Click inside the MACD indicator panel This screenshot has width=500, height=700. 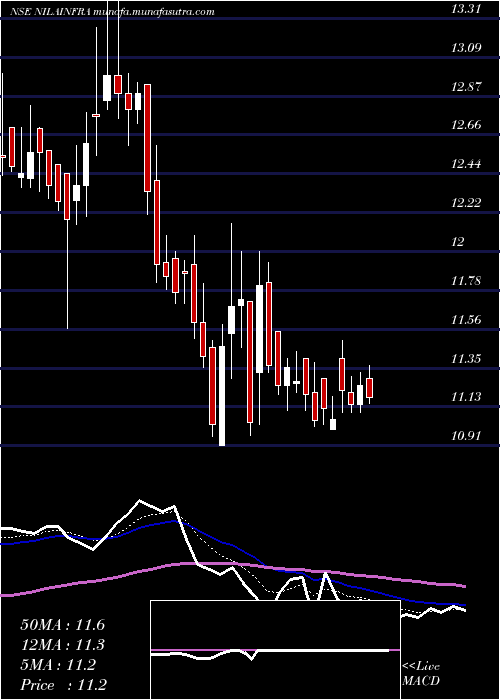275,650
